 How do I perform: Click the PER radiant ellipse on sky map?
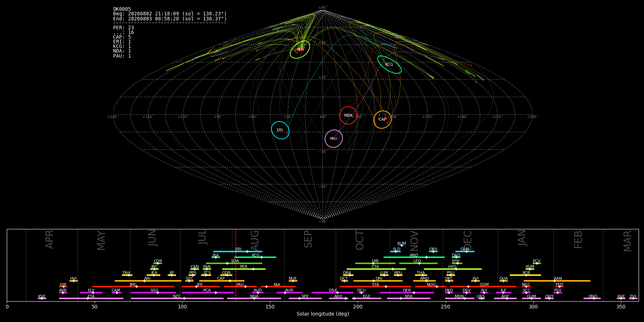click(x=300, y=49)
